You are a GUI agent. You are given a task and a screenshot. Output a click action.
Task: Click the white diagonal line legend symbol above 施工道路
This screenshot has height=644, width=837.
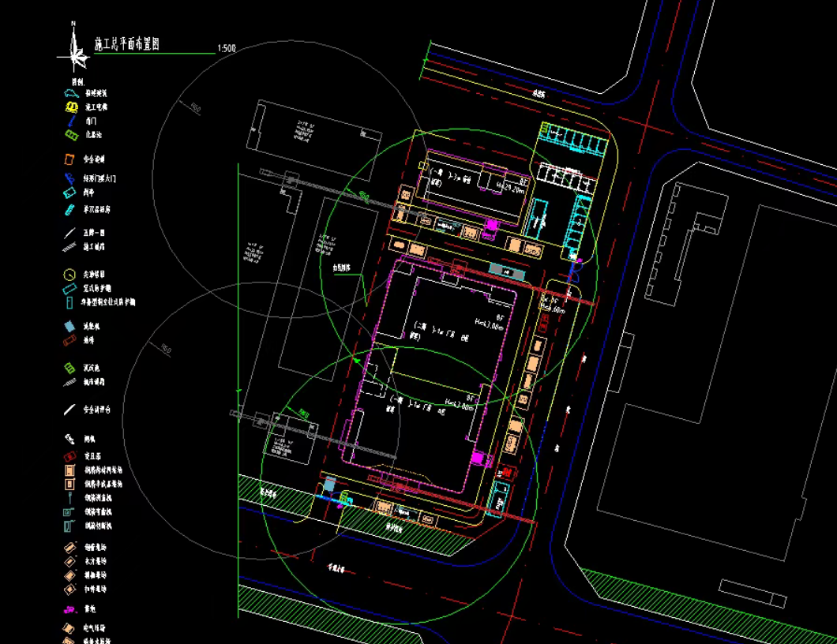click(69, 234)
